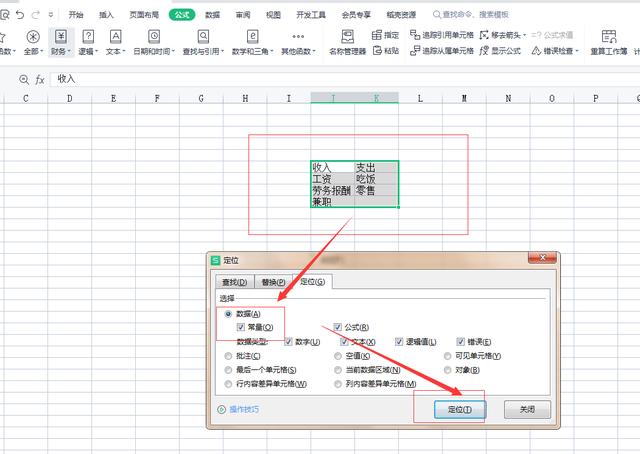This screenshot has width=640, height=454.
Task: Switch to the 开始 ribbon tab
Action: 76,15
